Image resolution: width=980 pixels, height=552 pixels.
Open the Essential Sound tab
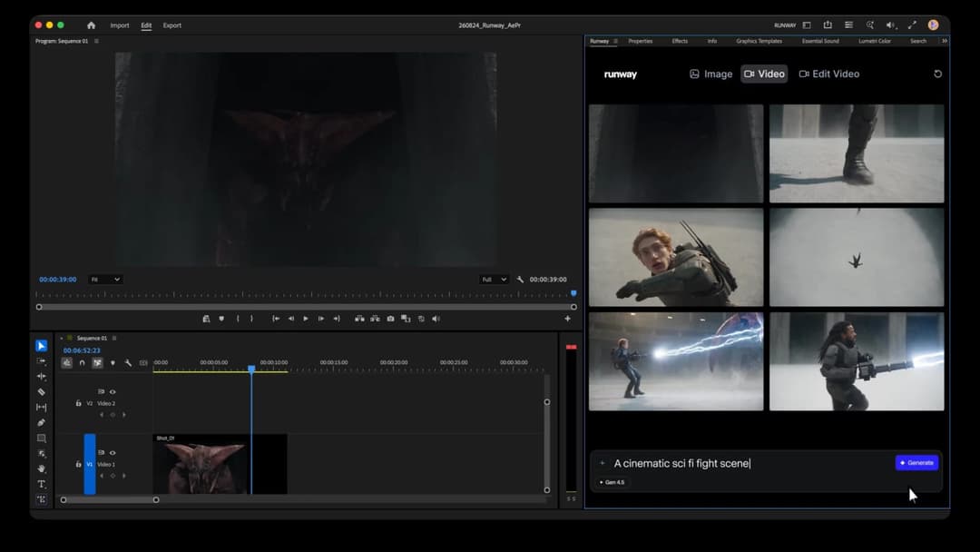pos(820,41)
